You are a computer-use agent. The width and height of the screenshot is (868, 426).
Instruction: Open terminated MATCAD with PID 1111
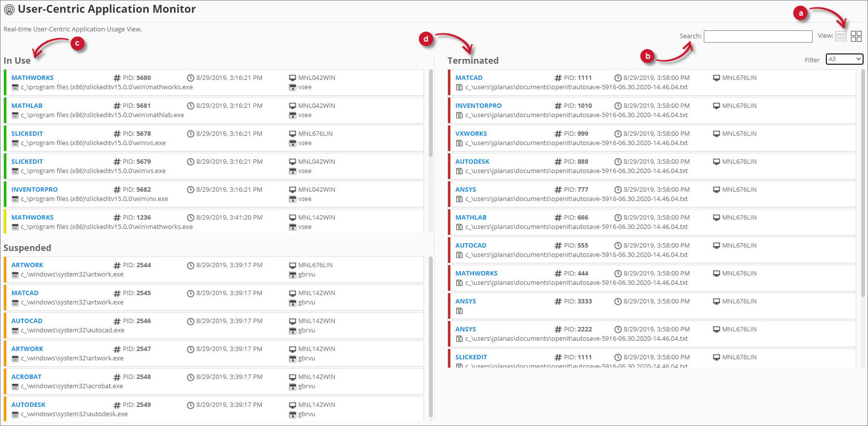[469, 77]
